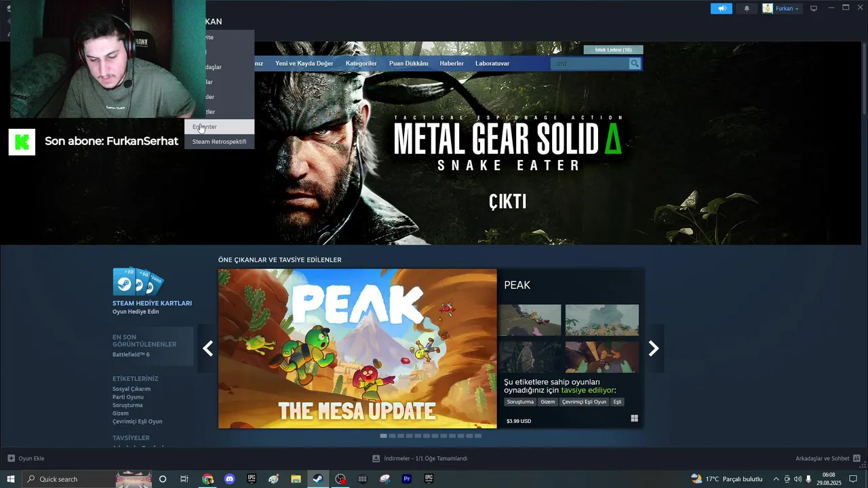Open Steam Hediye Kartları link
The height and width of the screenshot is (488, 868).
coord(152,303)
